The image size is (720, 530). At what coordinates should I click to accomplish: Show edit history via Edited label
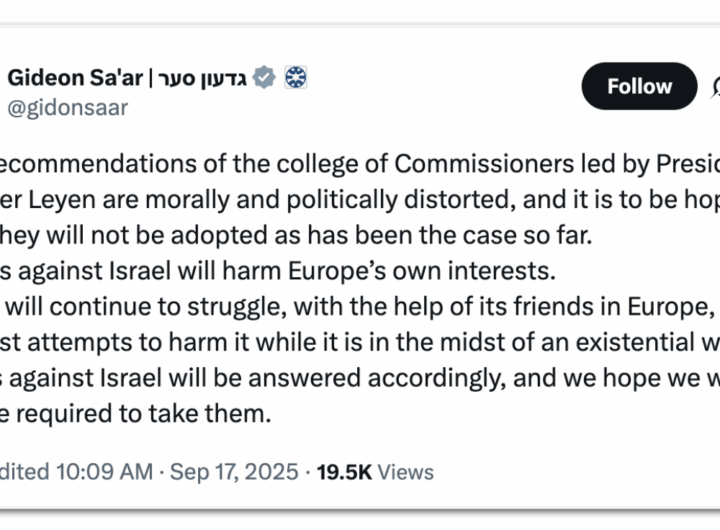tap(28, 472)
